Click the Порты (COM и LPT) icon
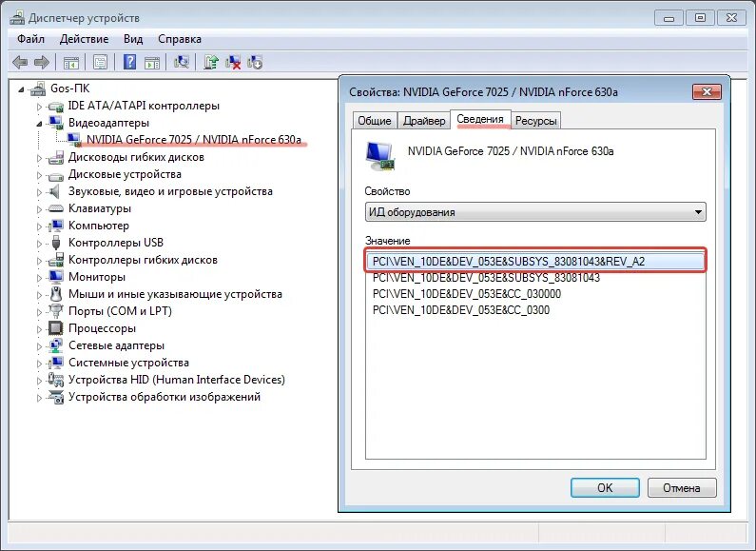The width and height of the screenshot is (756, 551). [x=56, y=311]
